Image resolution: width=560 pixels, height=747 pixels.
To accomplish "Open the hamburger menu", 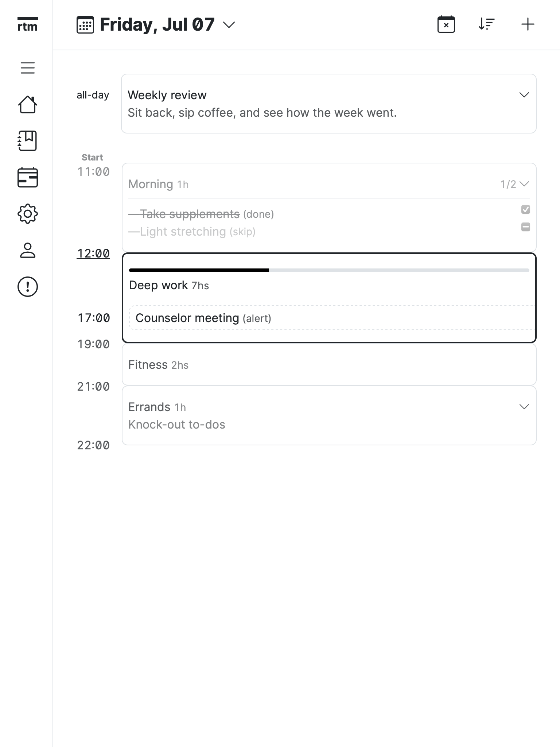I will pos(28,68).
